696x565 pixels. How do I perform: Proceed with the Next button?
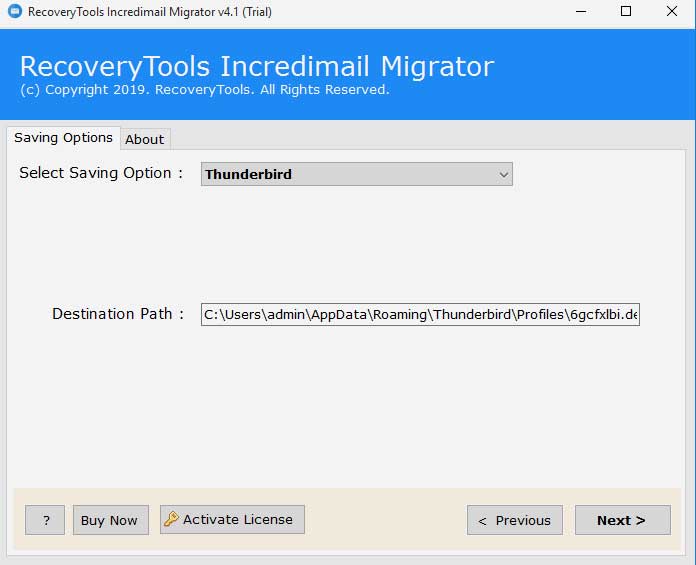click(x=623, y=520)
